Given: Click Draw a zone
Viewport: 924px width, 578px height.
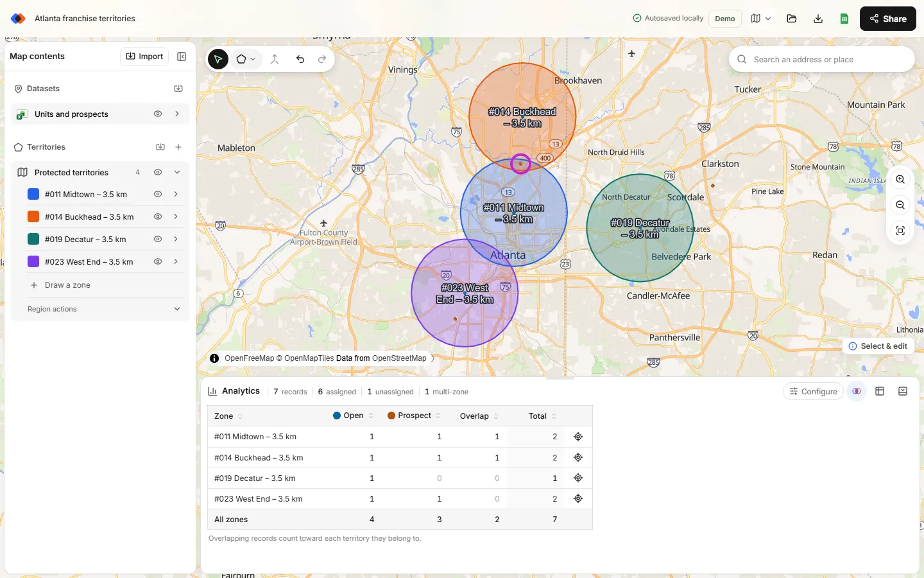Looking at the screenshot, I should 67,285.
